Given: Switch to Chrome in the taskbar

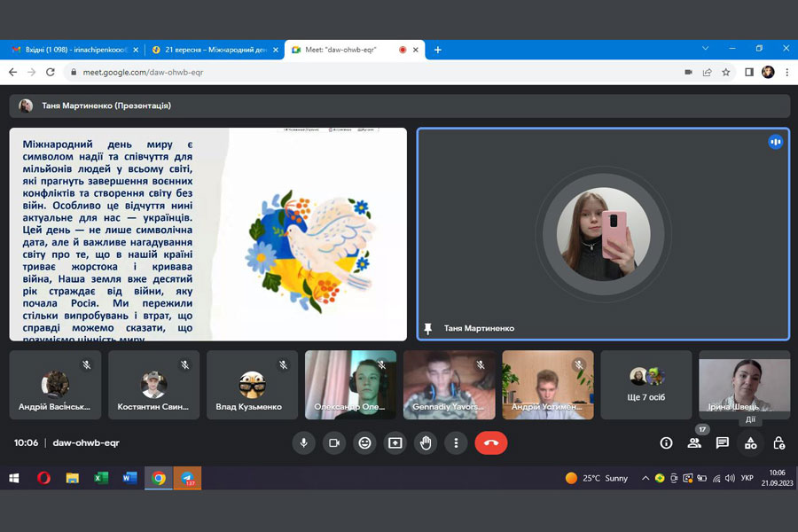Looking at the screenshot, I should [159, 478].
